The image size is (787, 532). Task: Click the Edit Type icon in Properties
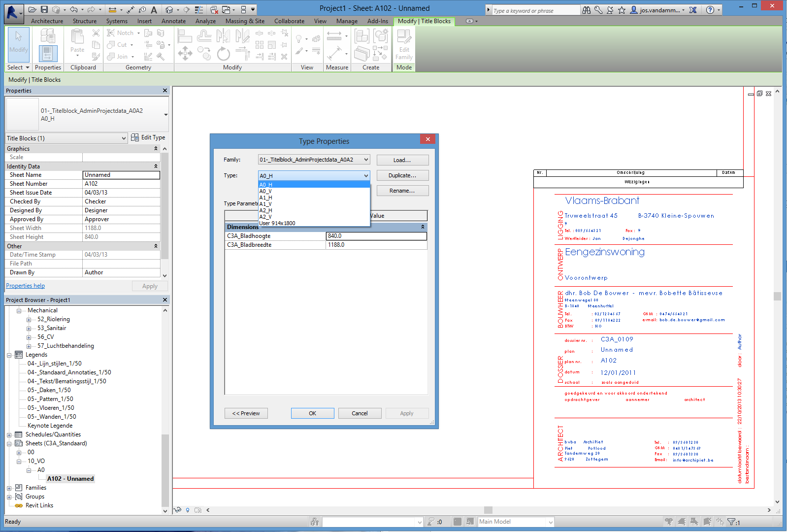[135, 137]
